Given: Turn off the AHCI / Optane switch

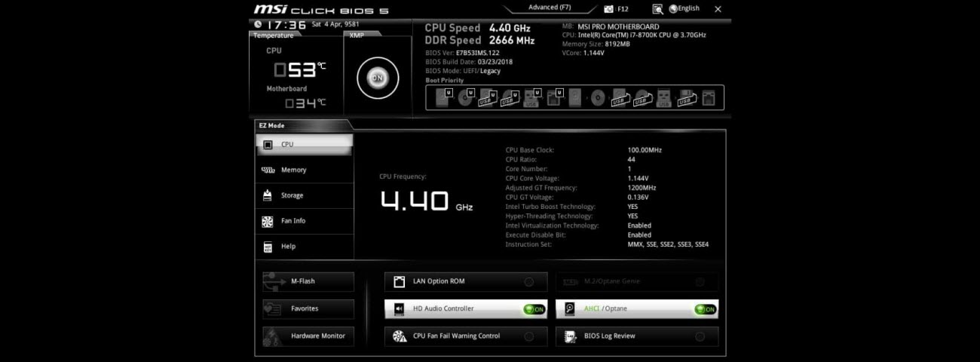Looking at the screenshot, I should point(706,309).
